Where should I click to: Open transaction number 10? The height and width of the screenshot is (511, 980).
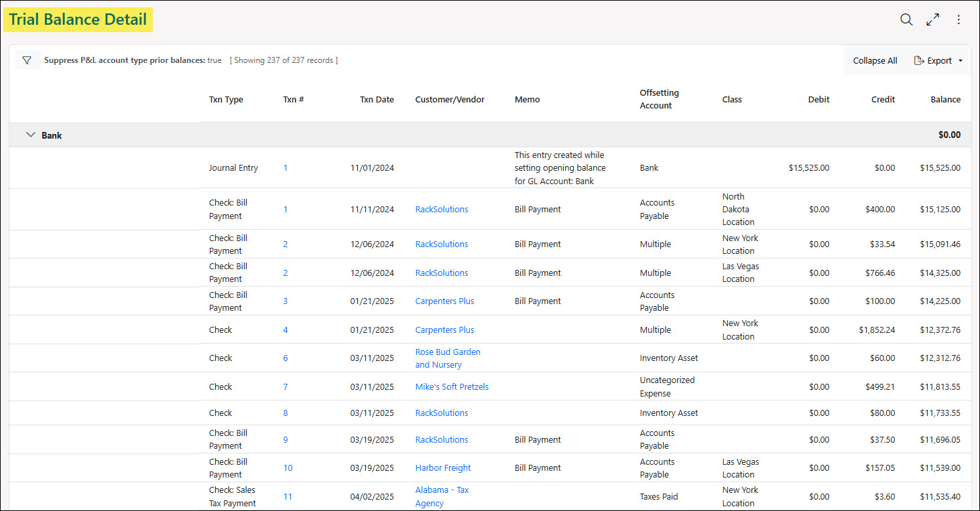click(x=288, y=467)
